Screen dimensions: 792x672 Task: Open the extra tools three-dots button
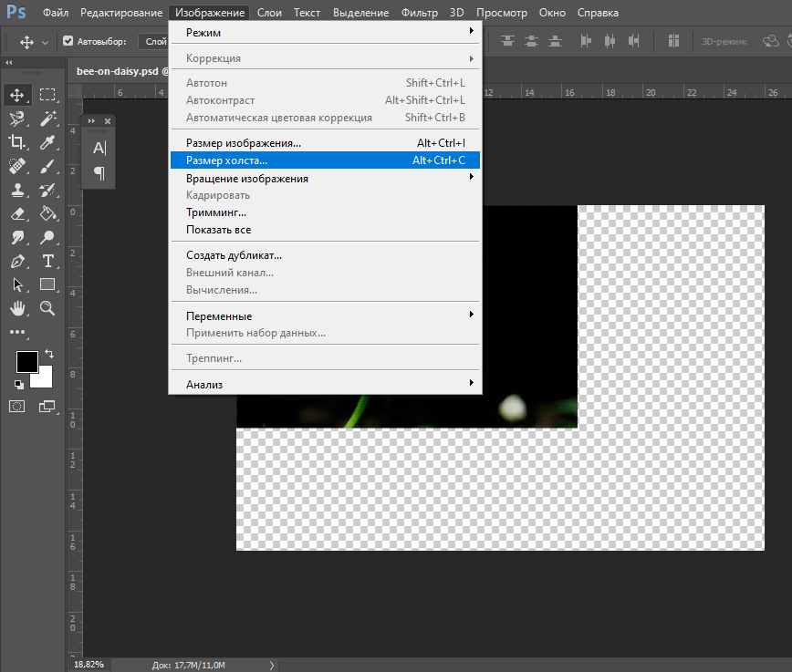click(x=16, y=332)
